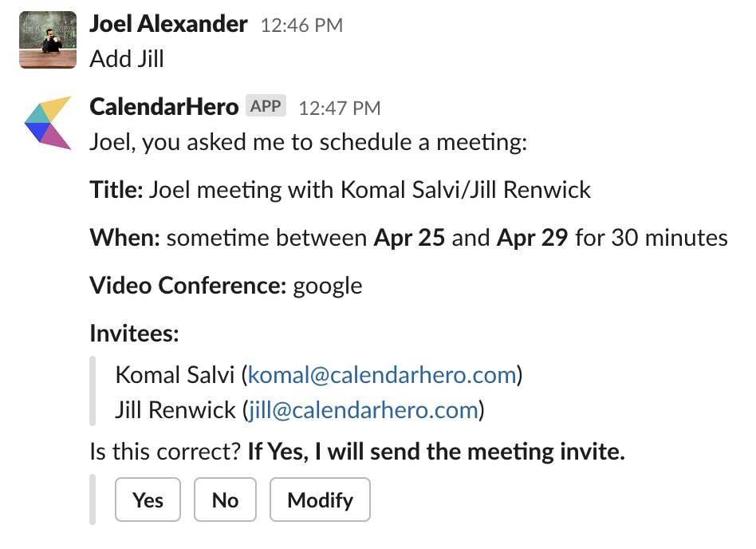Open the CalendarHero app logo icon
Viewport: 756px width, 549px height.
click(48, 122)
